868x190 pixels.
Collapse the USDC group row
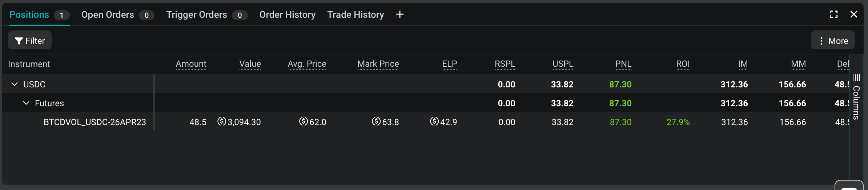[15, 84]
